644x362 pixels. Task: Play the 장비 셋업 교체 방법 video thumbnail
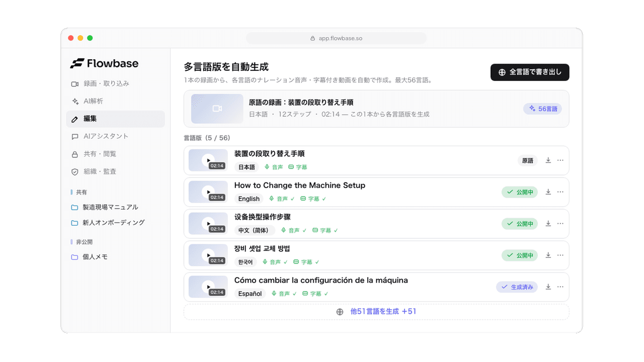[208, 255]
